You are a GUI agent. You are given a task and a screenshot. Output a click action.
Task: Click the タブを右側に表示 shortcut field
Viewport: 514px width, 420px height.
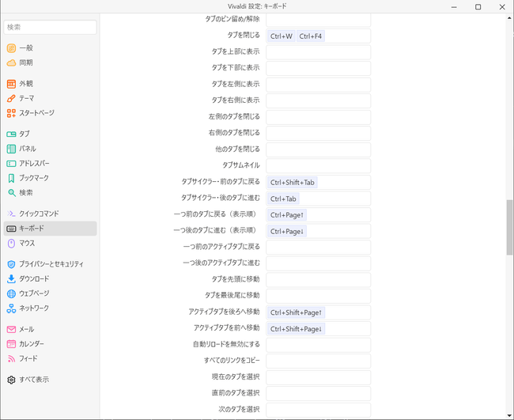319,100
